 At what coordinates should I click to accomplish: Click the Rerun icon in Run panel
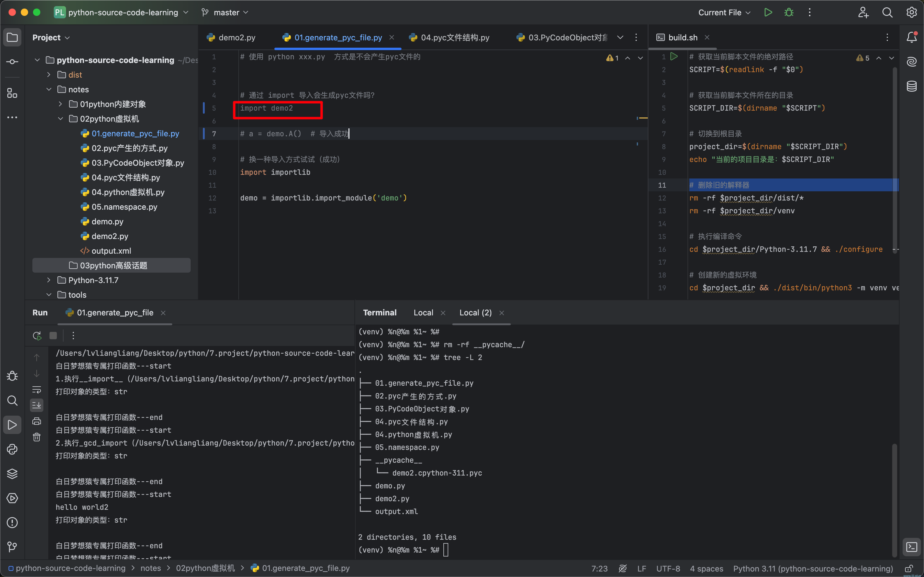coord(37,336)
